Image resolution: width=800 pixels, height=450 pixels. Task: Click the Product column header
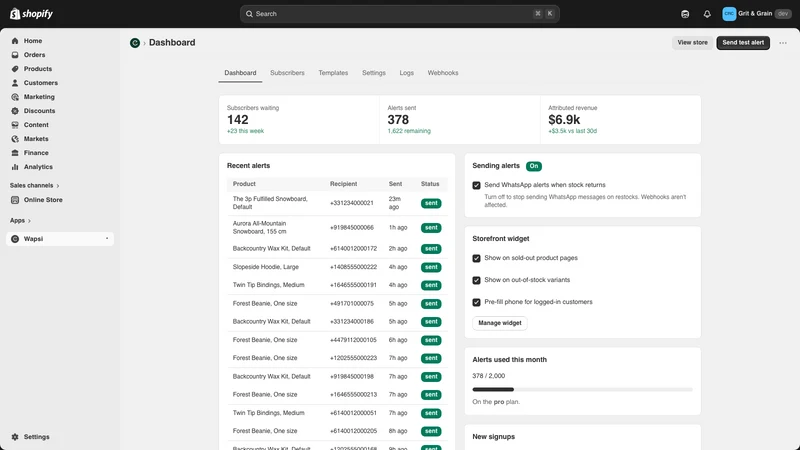click(244, 184)
